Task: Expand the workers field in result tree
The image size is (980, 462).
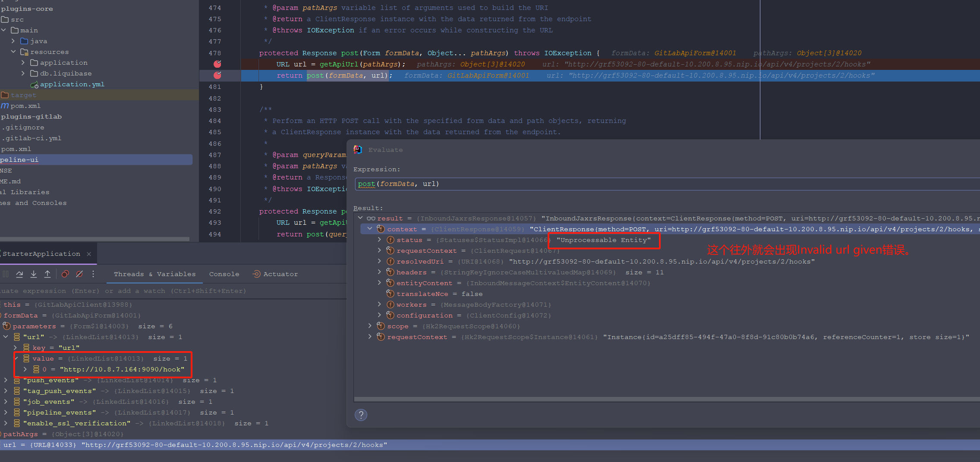Action: pos(379,305)
